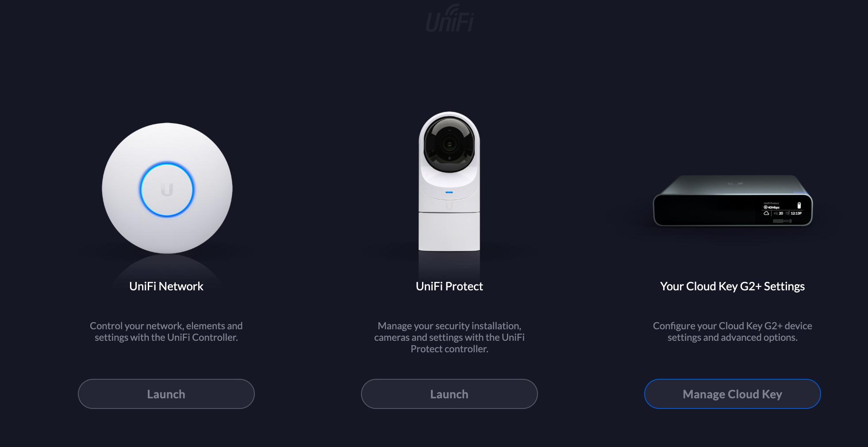Click the camera lens on Protect device
868x447 pixels.
[x=449, y=144]
